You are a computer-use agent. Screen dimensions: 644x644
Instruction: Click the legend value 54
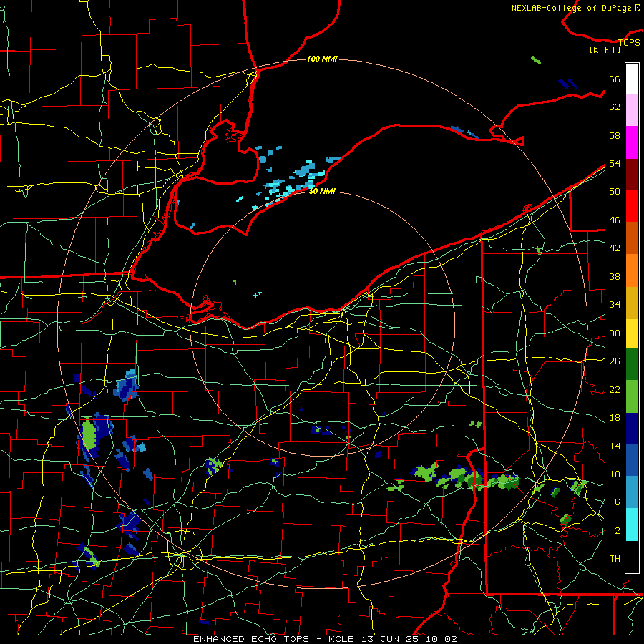tap(615, 163)
